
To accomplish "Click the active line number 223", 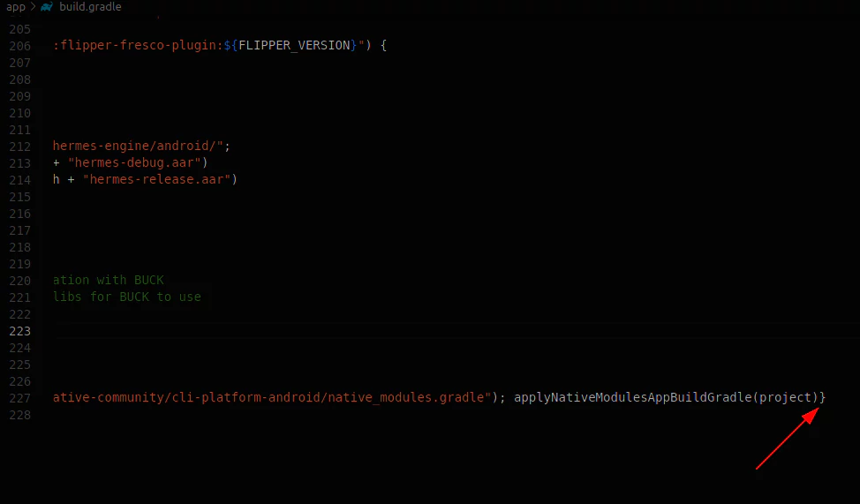I will [20, 331].
